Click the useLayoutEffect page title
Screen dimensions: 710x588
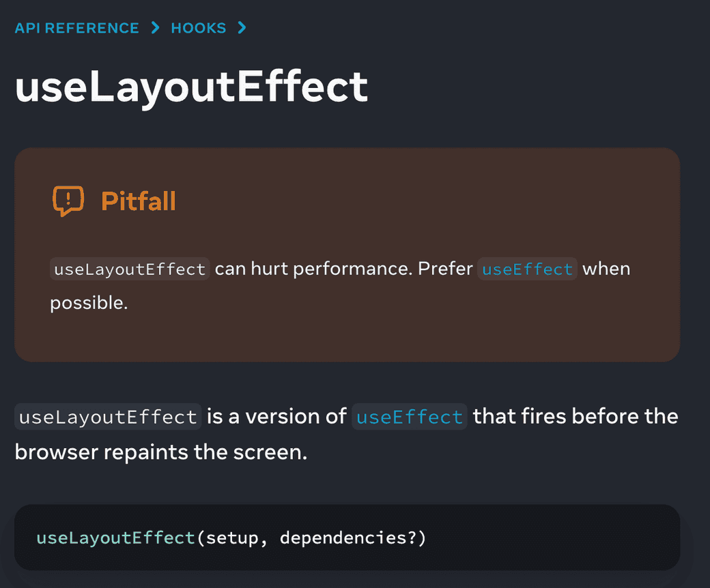pyautogui.click(x=191, y=86)
